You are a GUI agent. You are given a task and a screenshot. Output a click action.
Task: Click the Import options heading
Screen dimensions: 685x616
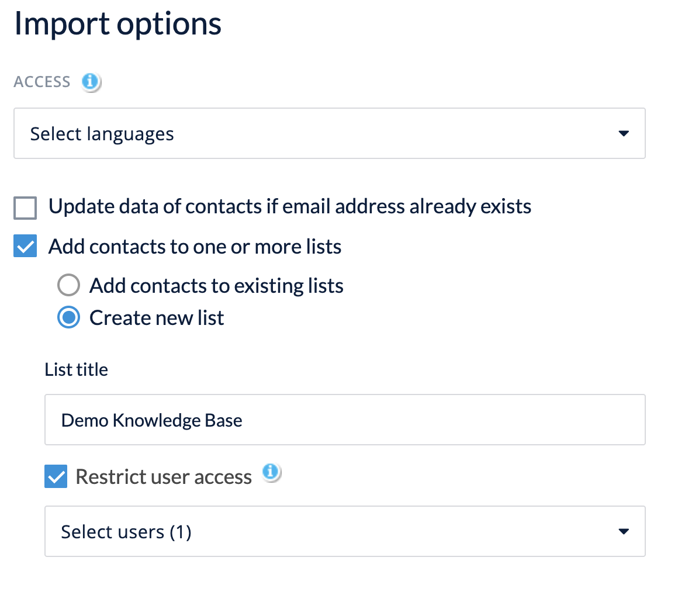click(117, 23)
